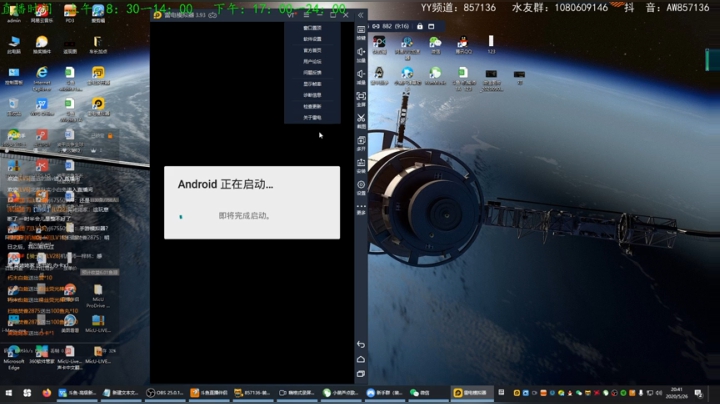Open the WeChat (微信) desktop shortcut
The image size is (720, 404).
(435, 45)
